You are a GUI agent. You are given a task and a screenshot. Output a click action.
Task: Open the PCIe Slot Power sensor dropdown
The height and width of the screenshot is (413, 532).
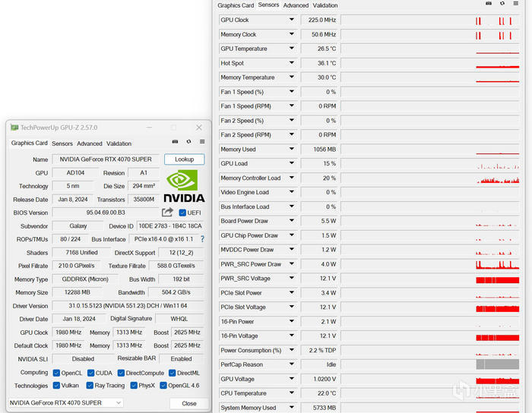tap(291, 293)
